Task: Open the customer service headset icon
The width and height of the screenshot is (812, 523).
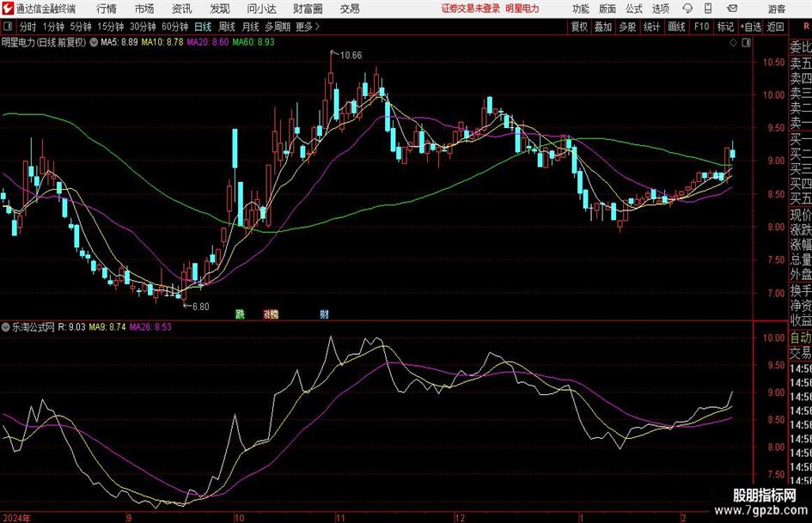Action: tap(687, 9)
